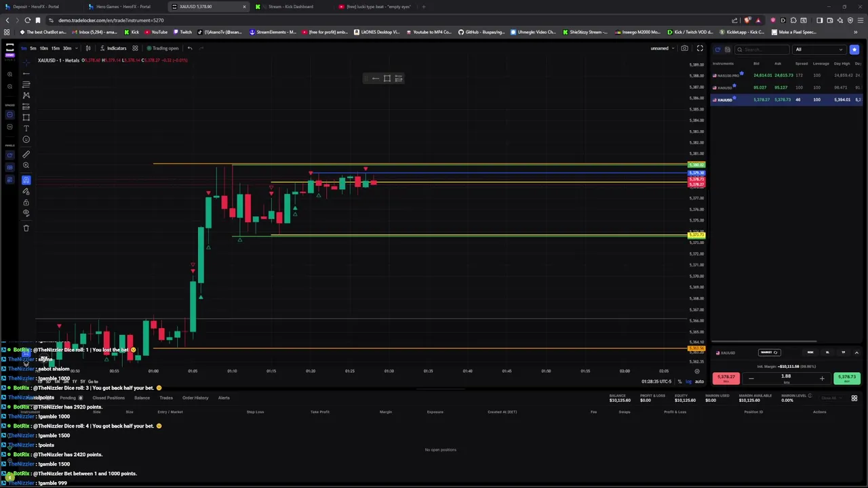The height and width of the screenshot is (488, 868).
Task: Open the Alerts tab
Action: point(224,398)
